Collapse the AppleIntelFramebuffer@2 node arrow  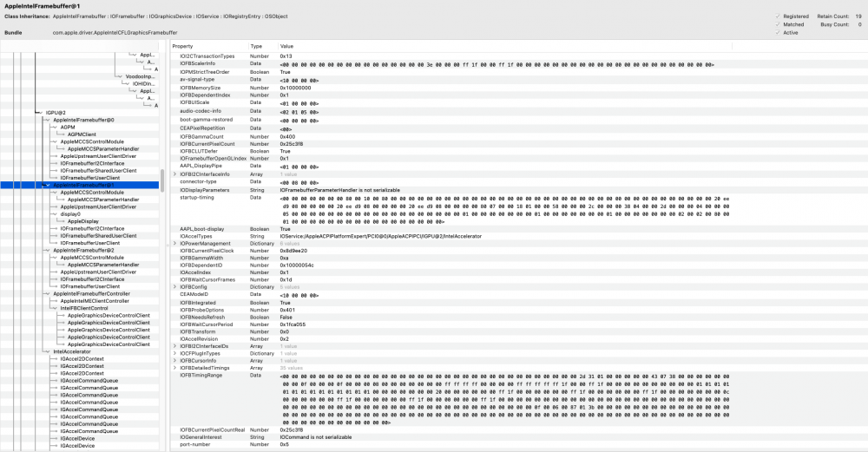48,251
